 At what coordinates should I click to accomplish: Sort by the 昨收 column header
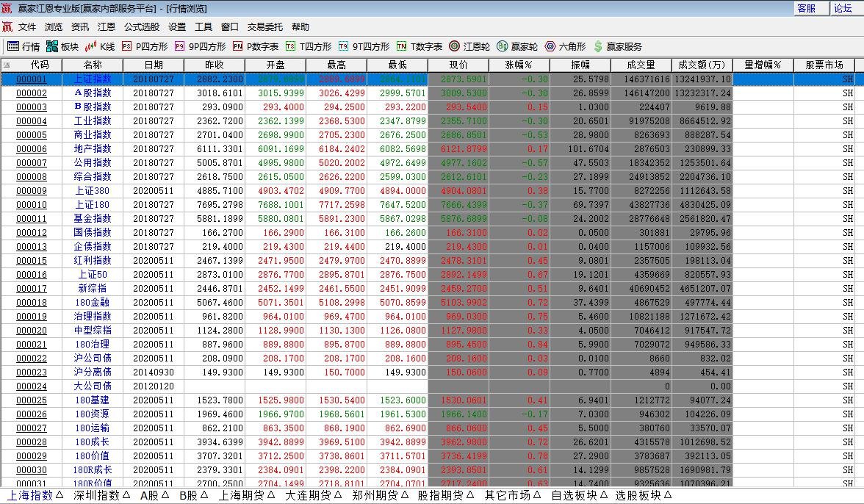pyautogui.click(x=215, y=65)
